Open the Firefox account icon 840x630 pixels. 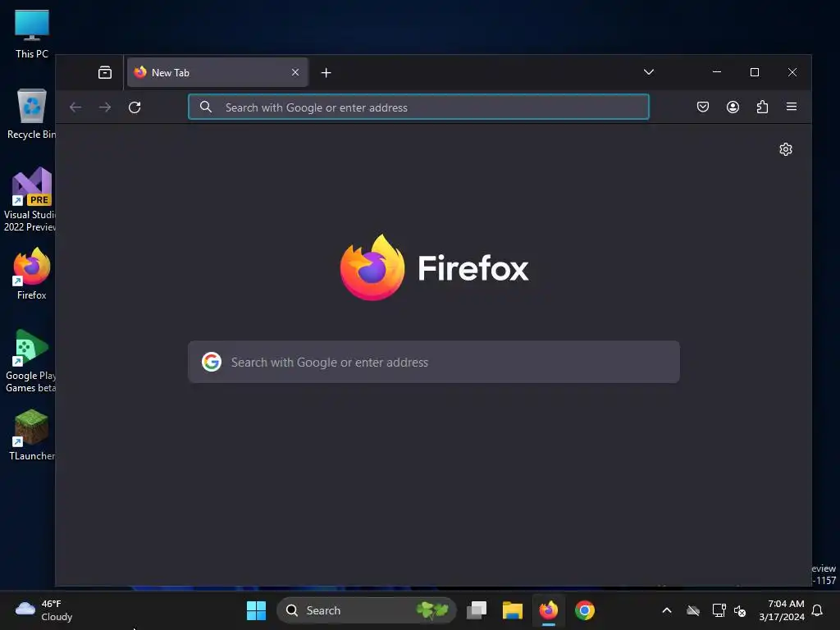[733, 107]
